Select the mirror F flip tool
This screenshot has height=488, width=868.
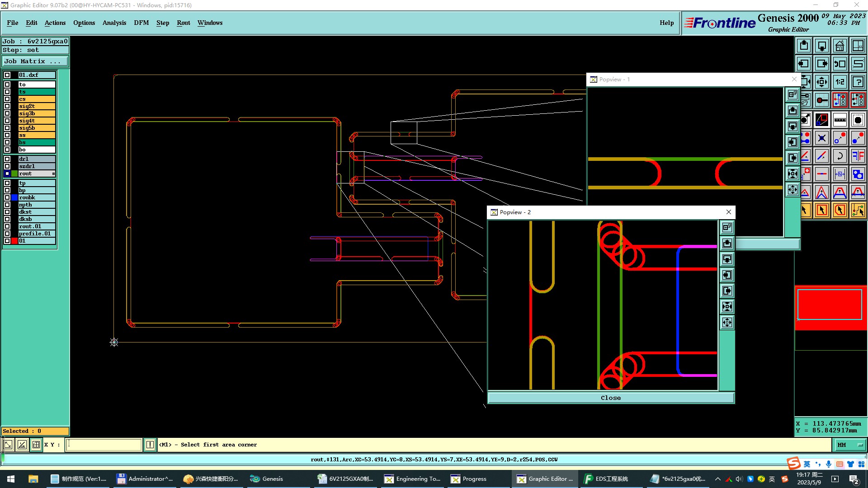click(x=858, y=156)
